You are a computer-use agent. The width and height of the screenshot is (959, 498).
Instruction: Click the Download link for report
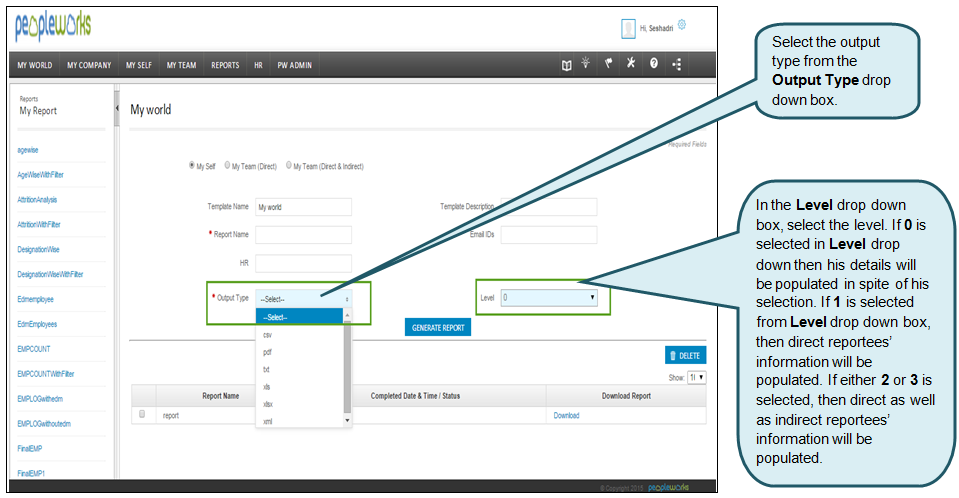click(x=566, y=415)
